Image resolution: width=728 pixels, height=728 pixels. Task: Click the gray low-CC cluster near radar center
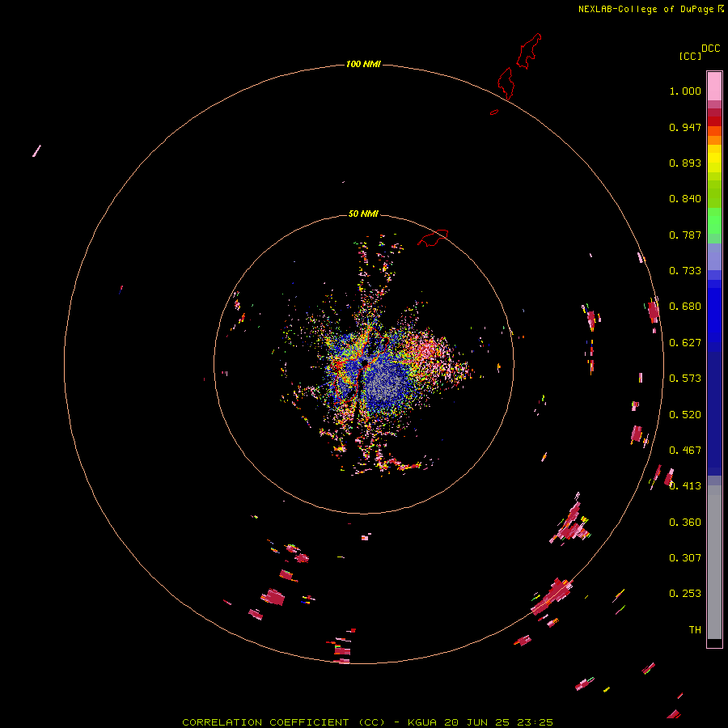pos(384,383)
